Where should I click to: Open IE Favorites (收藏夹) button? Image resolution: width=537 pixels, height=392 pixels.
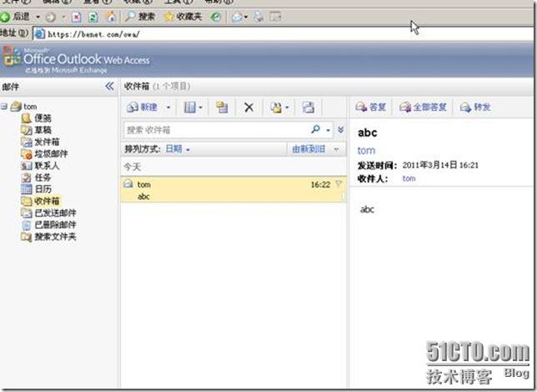[183, 17]
